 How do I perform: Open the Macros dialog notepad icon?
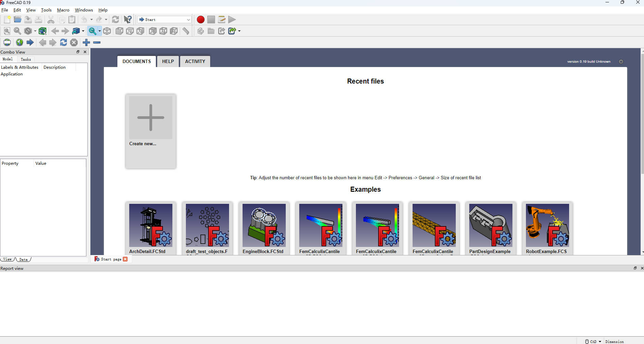coord(222,20)
